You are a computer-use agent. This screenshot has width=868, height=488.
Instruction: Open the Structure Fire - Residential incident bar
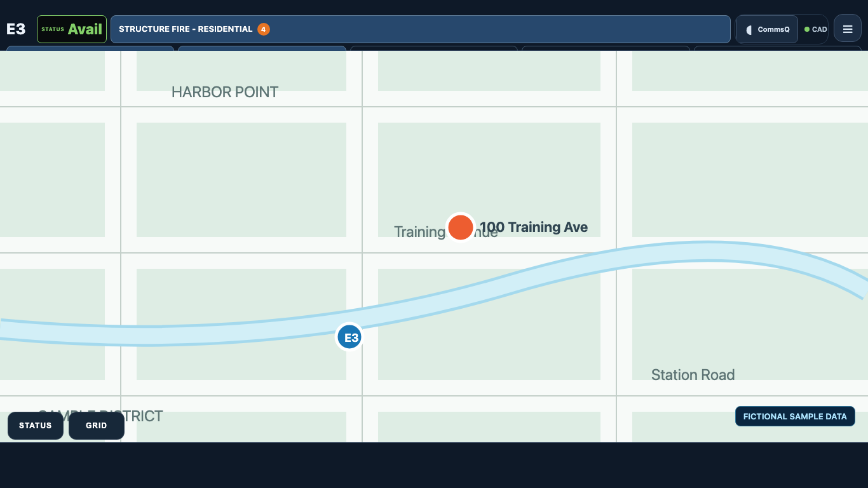tap(421, 29)
